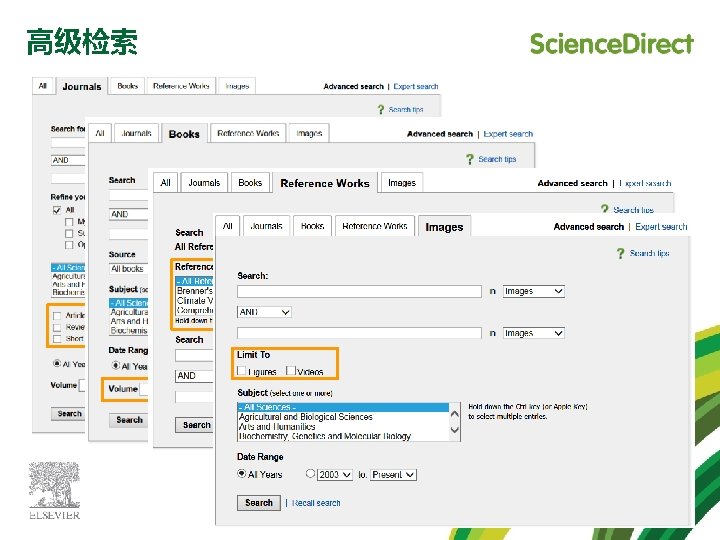The width and height of the screenshot is (720, 540).
Task: Click Search tips question icon, Reference Works window
Action: [604, 209]
